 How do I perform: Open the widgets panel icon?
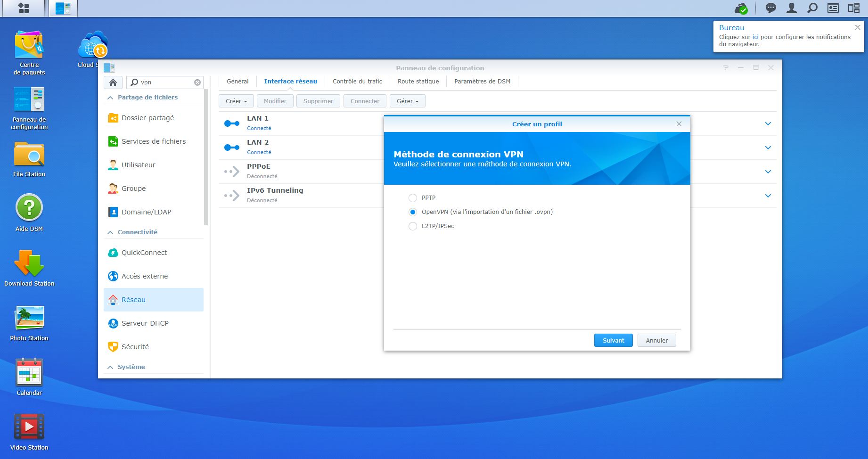coord(833,8)
